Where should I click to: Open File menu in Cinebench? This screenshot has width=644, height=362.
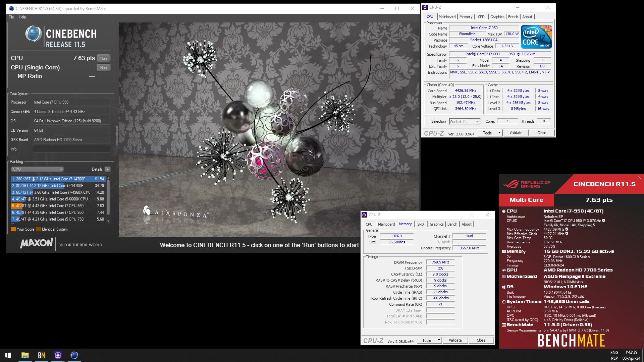pyautogui.click(x=11, y=17)
